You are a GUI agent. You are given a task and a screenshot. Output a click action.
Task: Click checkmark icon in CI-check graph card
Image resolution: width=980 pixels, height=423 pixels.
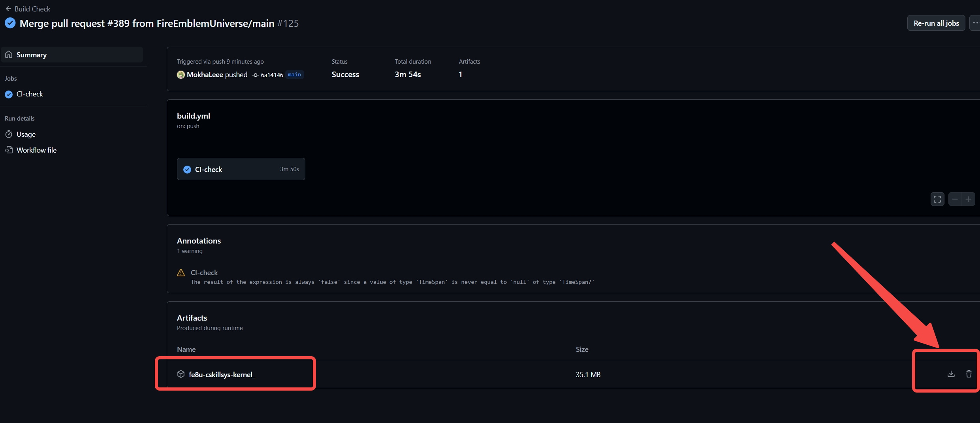tap(187, 170)
